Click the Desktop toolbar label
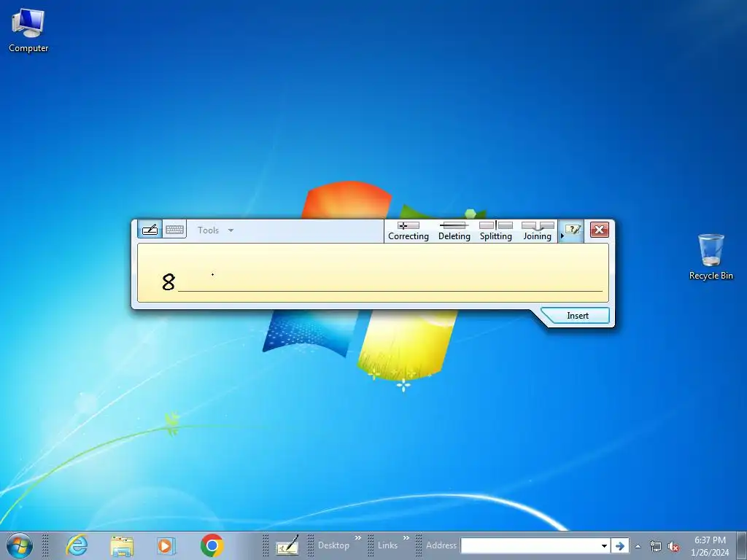The image size is (747, 560). click(333, 545)
